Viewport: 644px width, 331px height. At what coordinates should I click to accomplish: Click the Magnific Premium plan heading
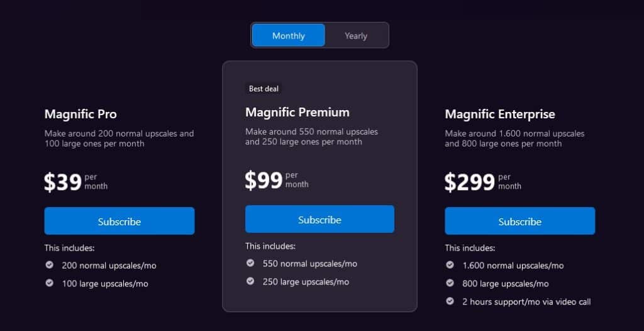coord(297,112)
